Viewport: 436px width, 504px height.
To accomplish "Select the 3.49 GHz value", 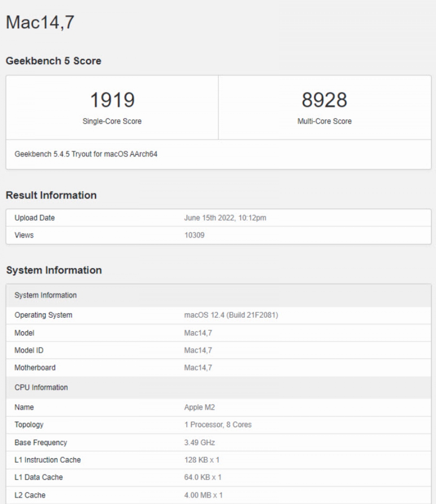I will click(x=199, y=443).
